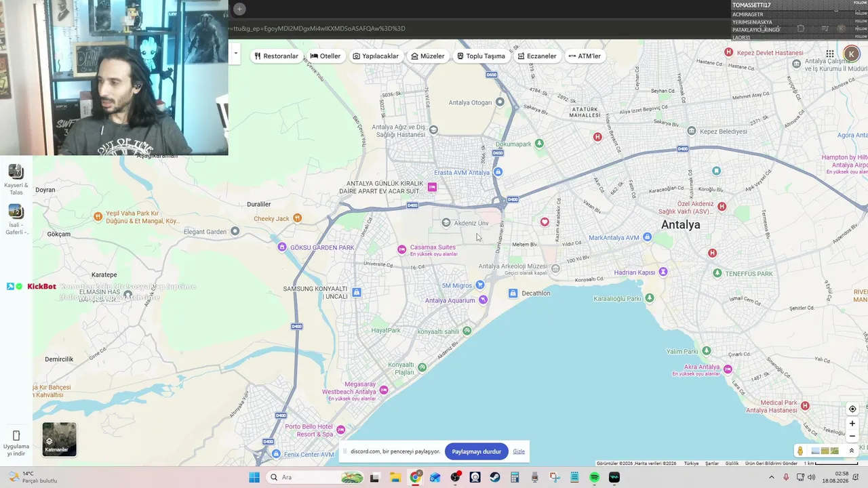Viewport: 868px width, 488px height.
Task: Open Yeşil Vaha Park restaurant marker
Action: (x=98, y=216)
